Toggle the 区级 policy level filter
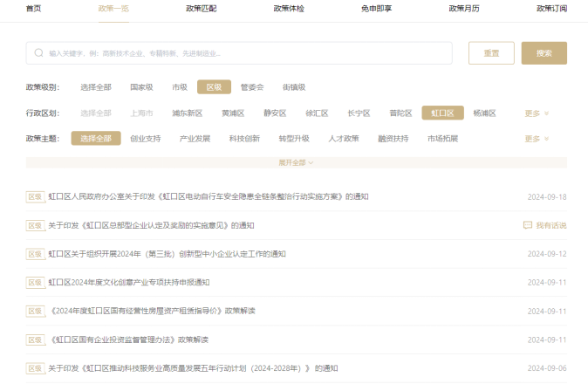 (214, 87)
